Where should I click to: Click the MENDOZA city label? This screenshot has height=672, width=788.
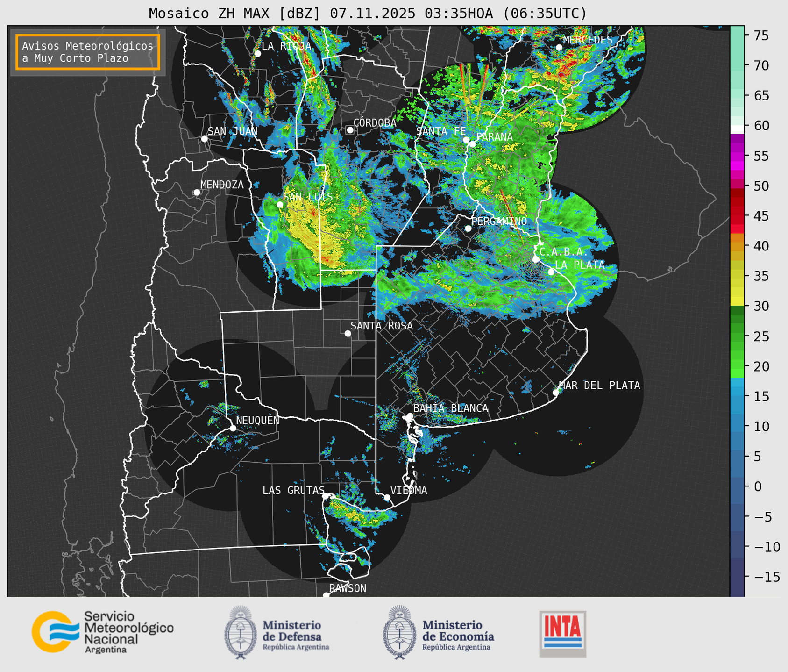[x=222, y=185]
